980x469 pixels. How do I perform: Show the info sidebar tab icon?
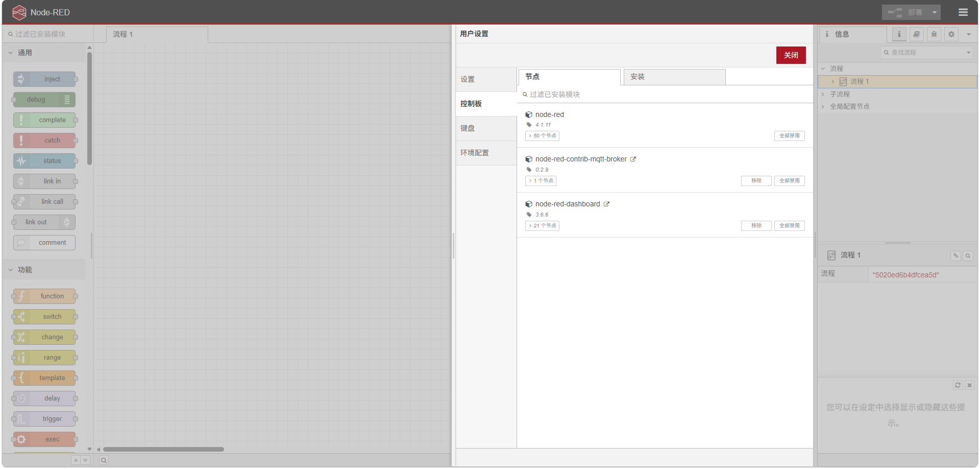899,34
